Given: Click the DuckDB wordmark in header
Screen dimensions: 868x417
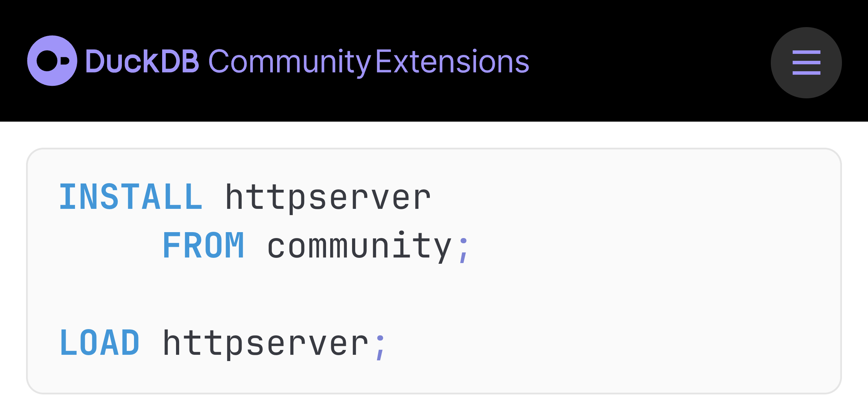Looking at the screenshot, I should click(142, 61).
